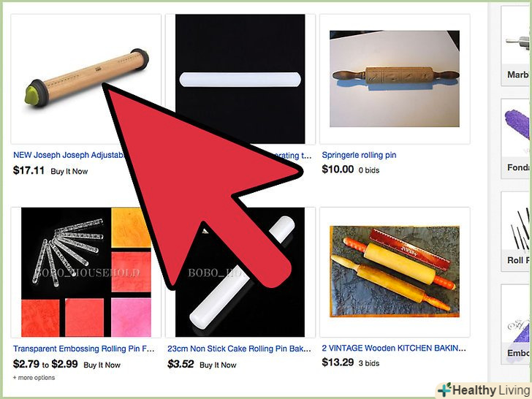
Task: Click the Springerle rolling pin photo
Action: pyautogui.click(x=395, y=79)
